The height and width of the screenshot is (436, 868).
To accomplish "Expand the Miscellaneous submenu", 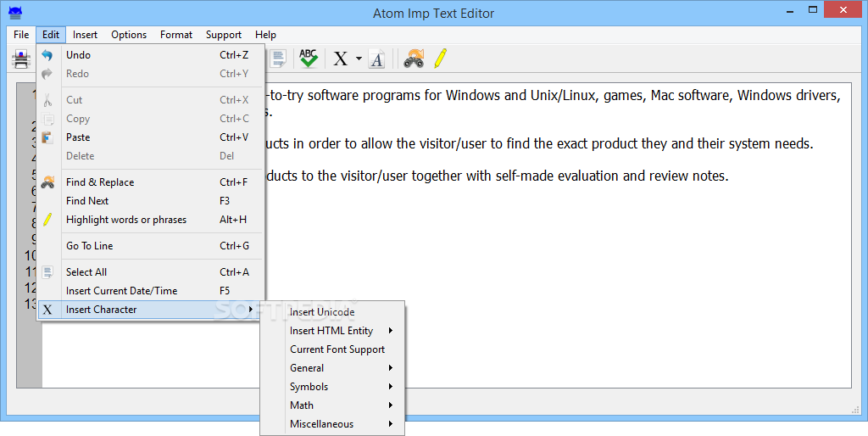I will coord(332,424).
